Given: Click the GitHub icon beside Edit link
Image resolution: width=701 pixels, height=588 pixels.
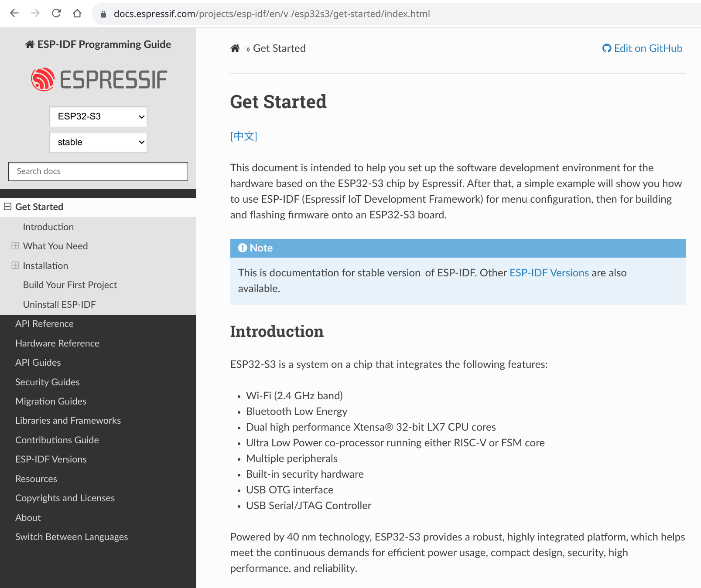Looking at the screenshot, I should click(606, 48).
